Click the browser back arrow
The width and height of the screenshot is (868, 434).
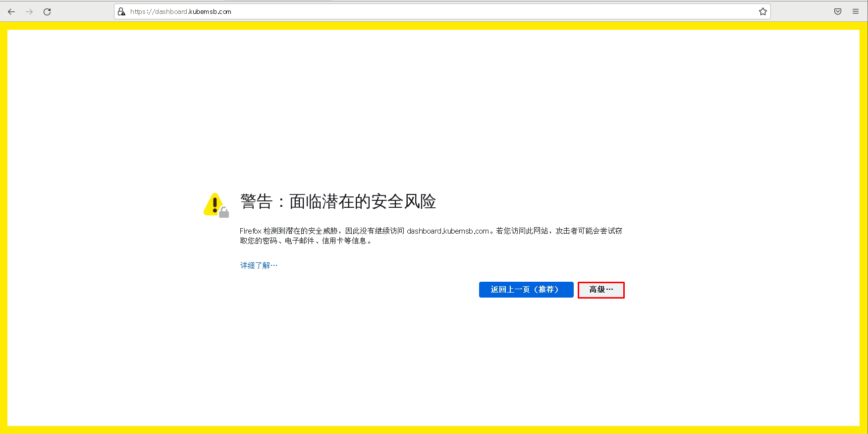tap(11, 11)
